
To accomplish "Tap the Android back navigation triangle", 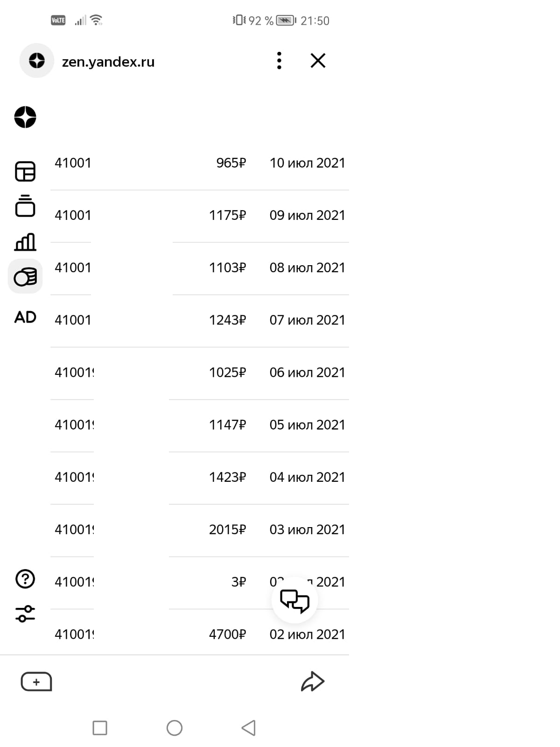I will tap(249, 727).
